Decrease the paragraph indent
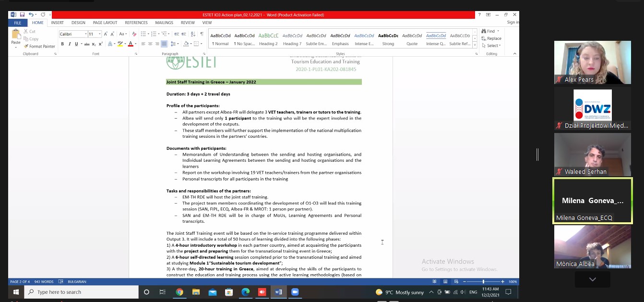The height and width of the screenshot is (302, 644). [178, 34]
